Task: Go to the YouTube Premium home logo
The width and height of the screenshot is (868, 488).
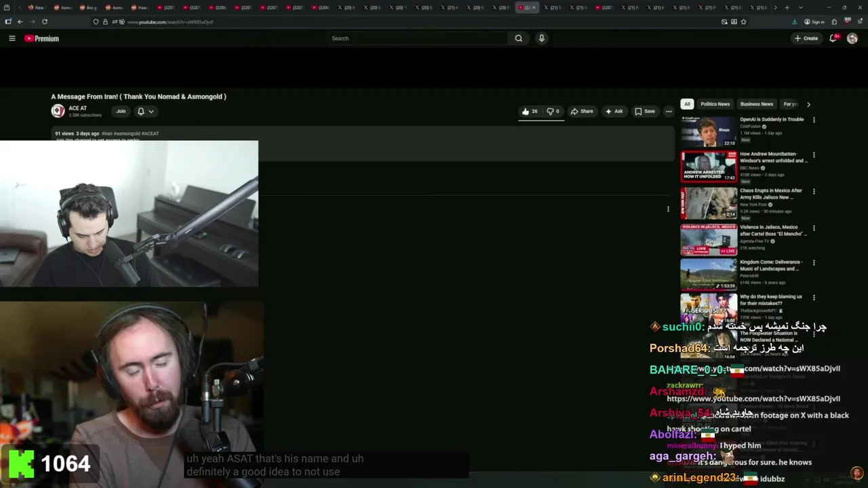Action: 42,39
